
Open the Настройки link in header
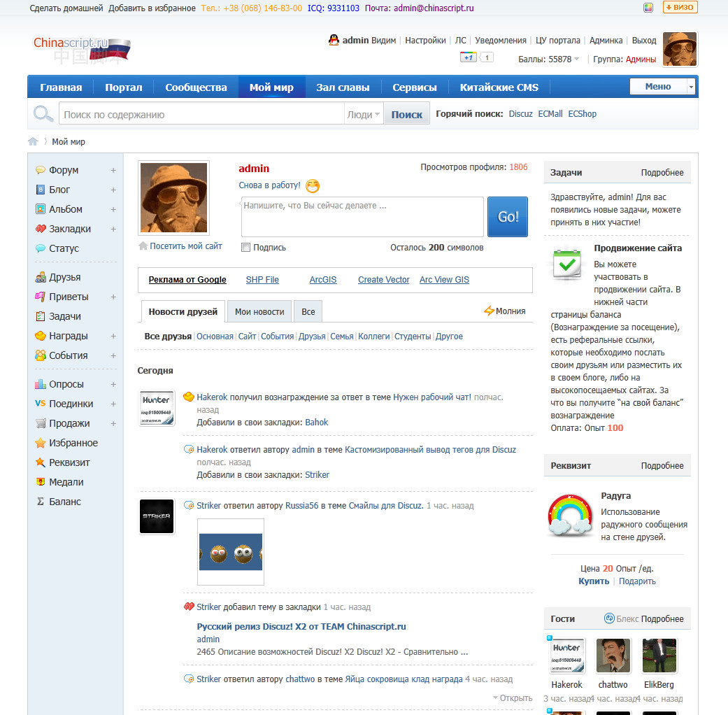425,41
